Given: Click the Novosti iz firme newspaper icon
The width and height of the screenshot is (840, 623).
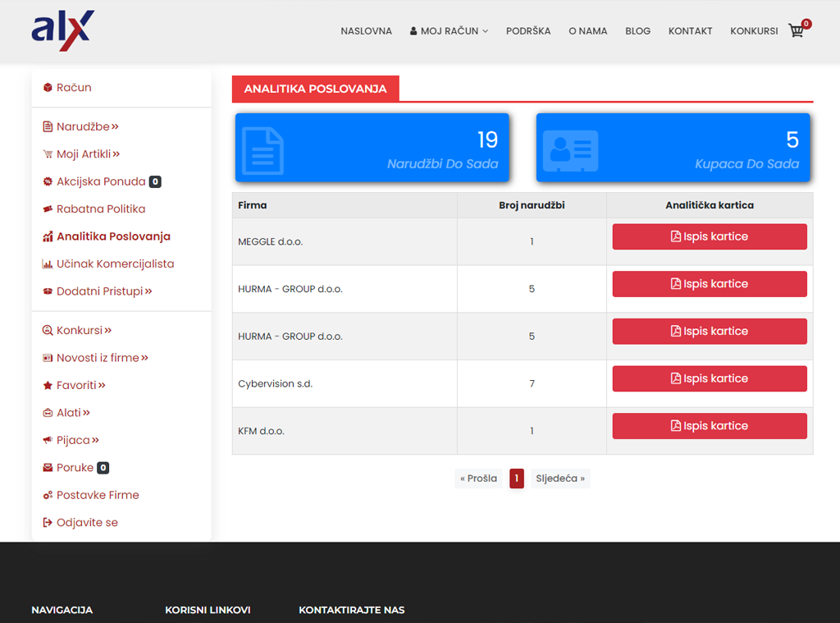Looking at the screenshot, I should coord(48,358).
